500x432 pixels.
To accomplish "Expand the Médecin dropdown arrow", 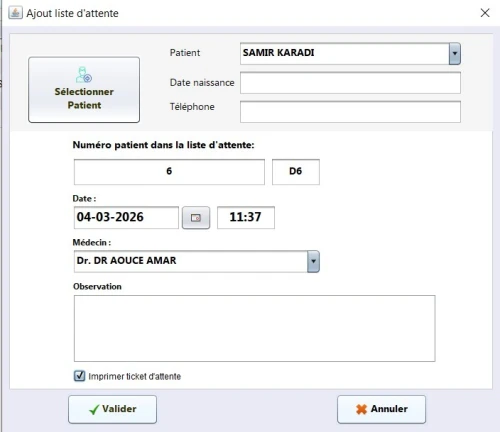I will coord(313,261).
